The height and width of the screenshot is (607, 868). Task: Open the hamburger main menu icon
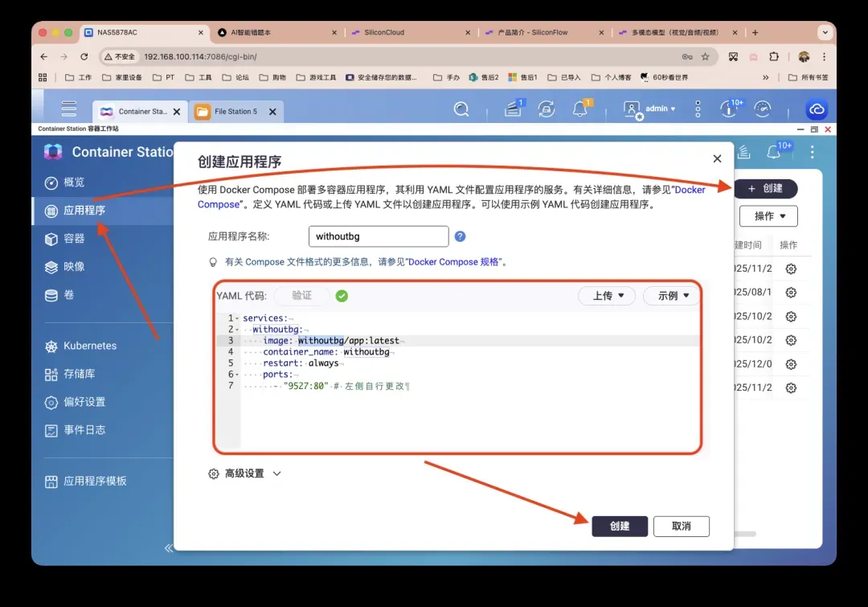[x=69, y=109]
